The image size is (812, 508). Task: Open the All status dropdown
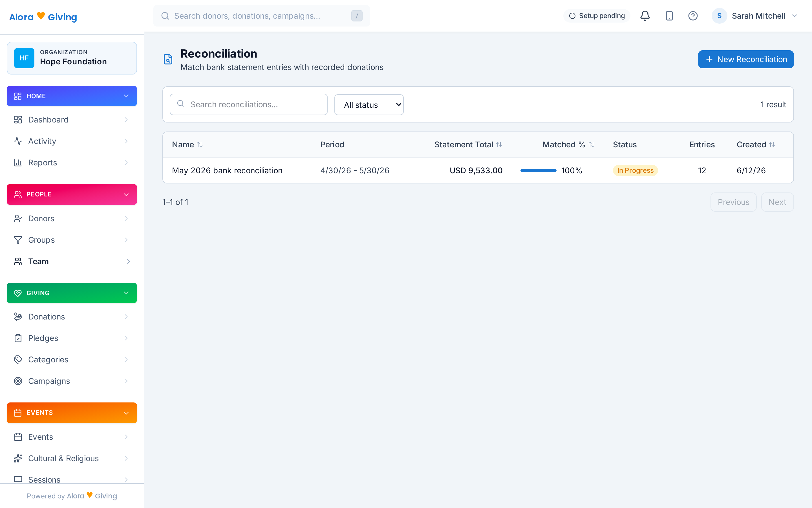(x=369, y=105)
